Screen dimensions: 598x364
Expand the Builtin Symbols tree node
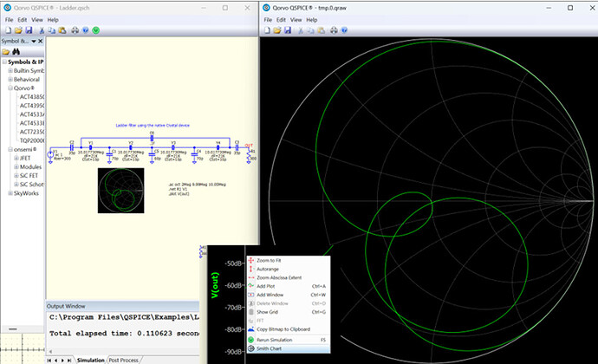10,70
